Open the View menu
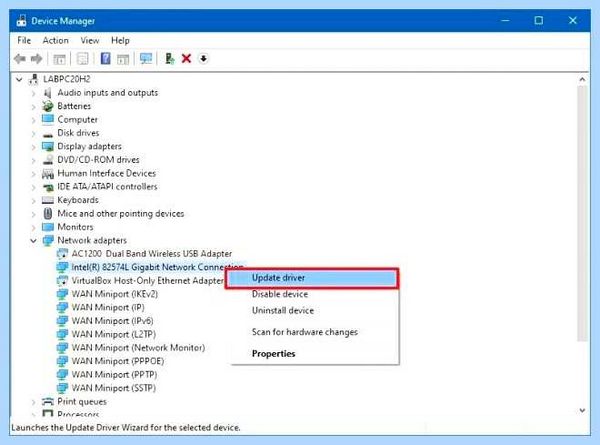The image size is (600, 445). 90,41
